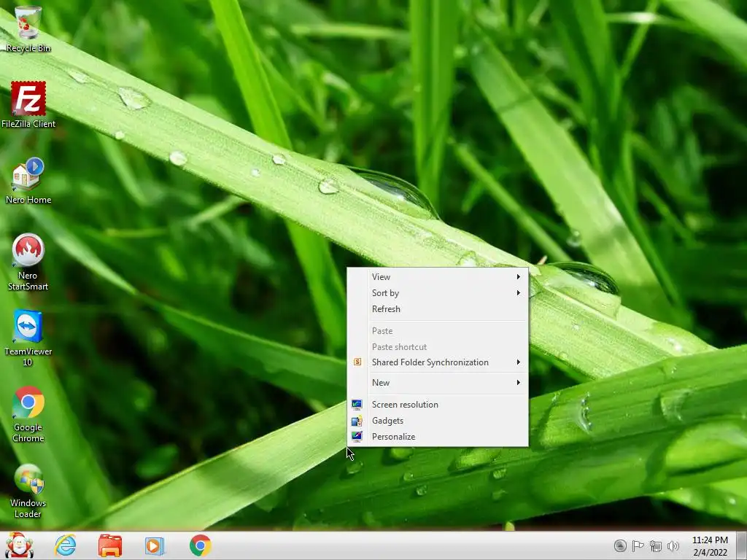
Task: Choose View in the context menu
Action: point(438,276)
